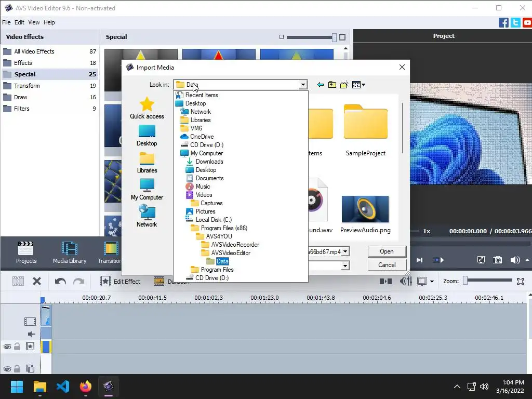Viewport: 532px width, 399px height.
Task: Step to next frame in preview
Action: [420, 260]
